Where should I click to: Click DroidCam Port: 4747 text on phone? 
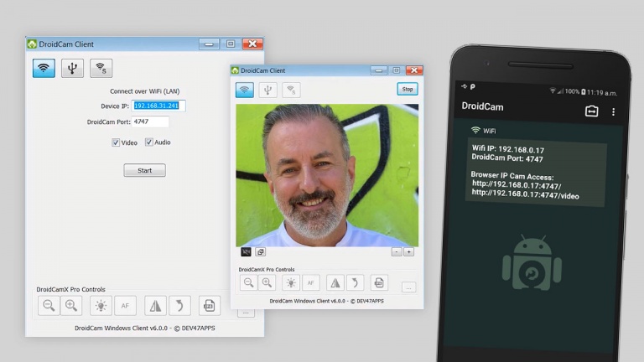[x=507, y=158]
